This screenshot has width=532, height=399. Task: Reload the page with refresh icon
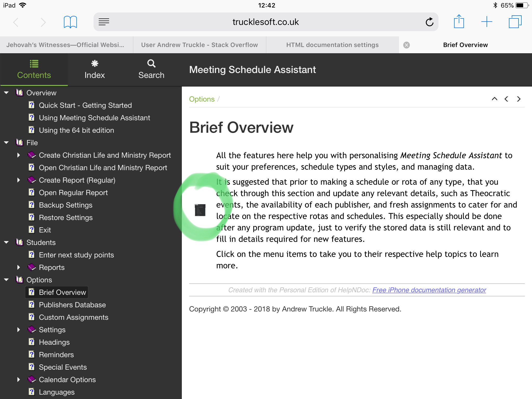point(429,22)
